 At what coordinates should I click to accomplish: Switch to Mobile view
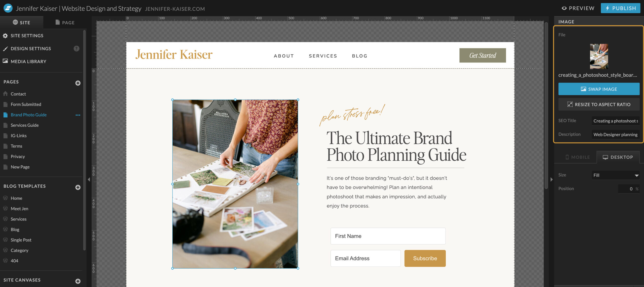577,157
